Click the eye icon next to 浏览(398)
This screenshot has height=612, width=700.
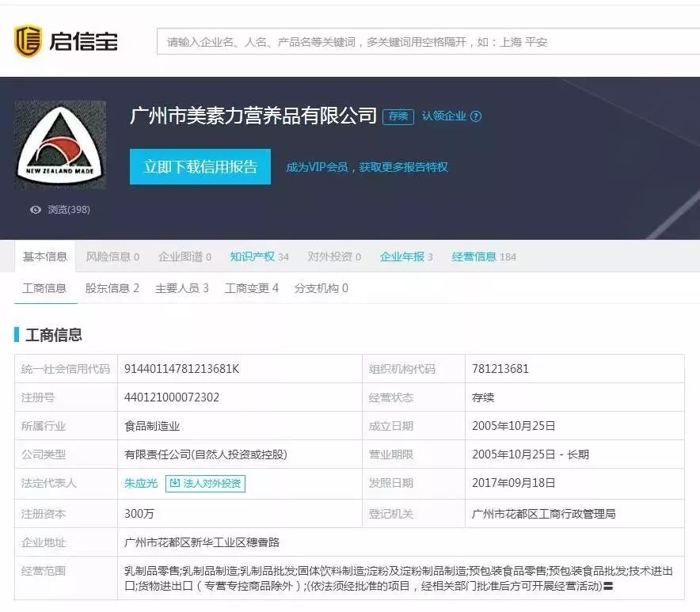point(36,210)
